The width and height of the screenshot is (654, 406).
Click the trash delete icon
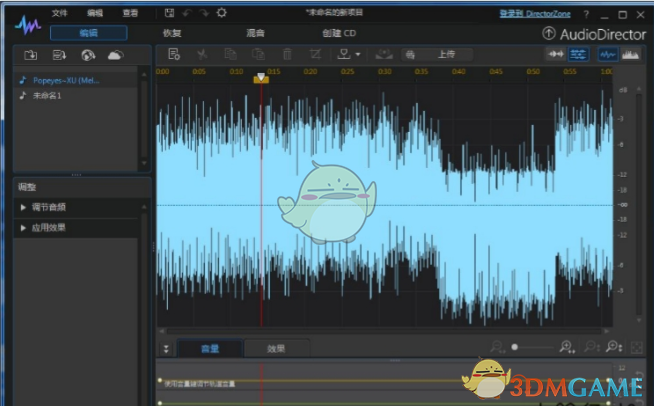click(287, 54)
